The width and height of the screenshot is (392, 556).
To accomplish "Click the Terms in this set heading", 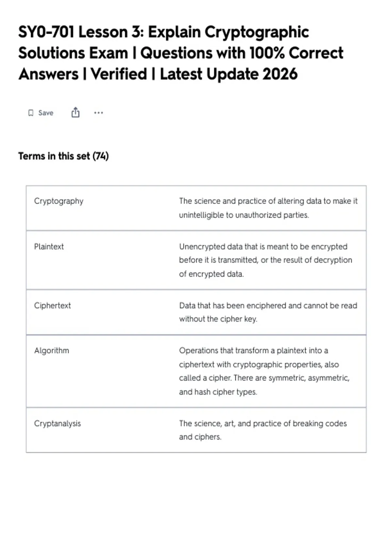I will [63, 156].
